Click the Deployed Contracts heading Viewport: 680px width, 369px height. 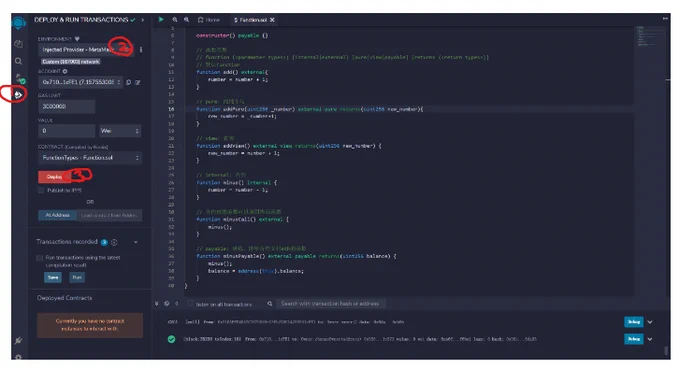65,298
